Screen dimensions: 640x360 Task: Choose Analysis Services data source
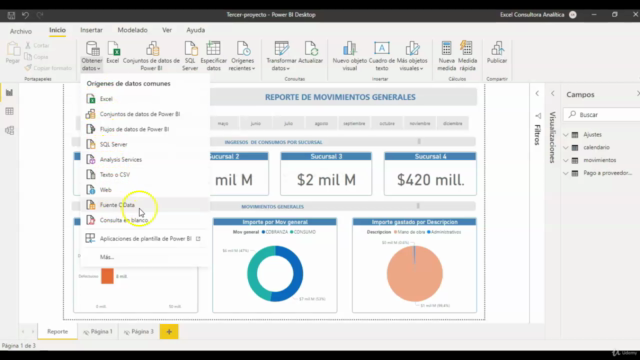145,159
